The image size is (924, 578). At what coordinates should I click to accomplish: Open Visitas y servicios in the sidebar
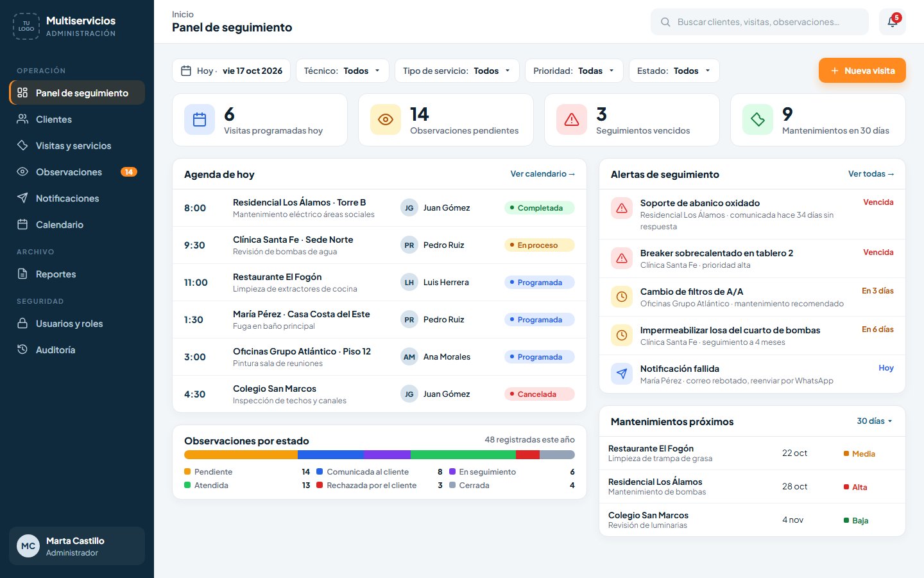[77, 146]
